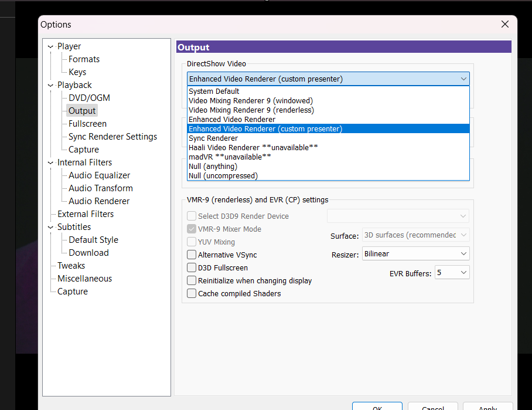Choose Video Mixing Renderer 9 (windowed)

[251, 100]
